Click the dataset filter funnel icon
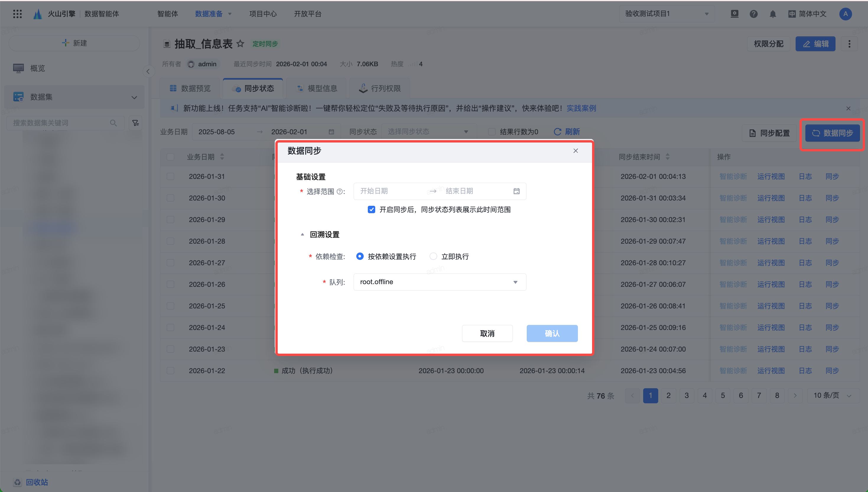Screen dimensions: 868x492 click(135, 123)
